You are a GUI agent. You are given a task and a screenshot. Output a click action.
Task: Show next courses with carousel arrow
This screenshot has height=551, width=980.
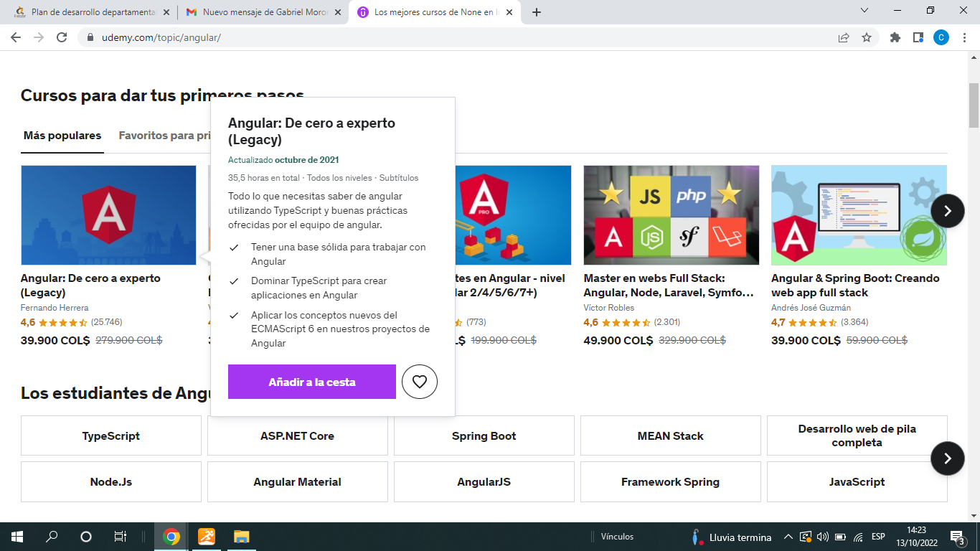(x=947, y=211)
